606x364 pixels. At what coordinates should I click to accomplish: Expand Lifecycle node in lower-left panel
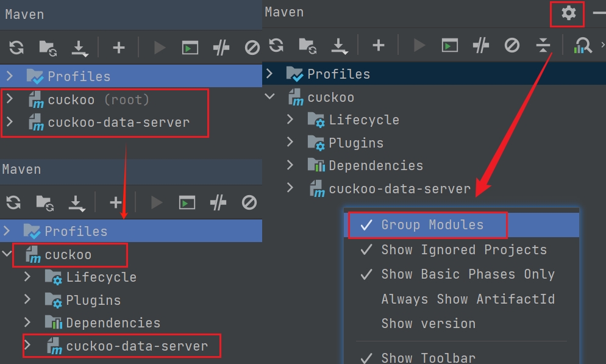27,276
